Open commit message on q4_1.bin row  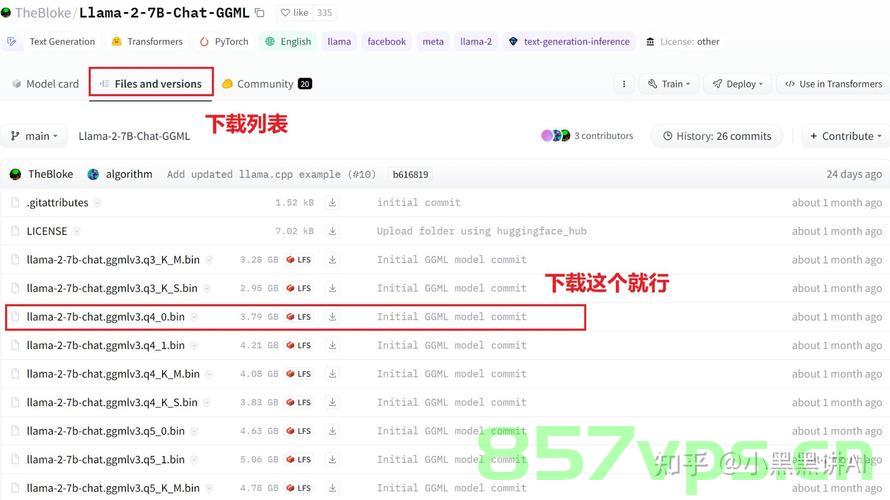(452, 345)
